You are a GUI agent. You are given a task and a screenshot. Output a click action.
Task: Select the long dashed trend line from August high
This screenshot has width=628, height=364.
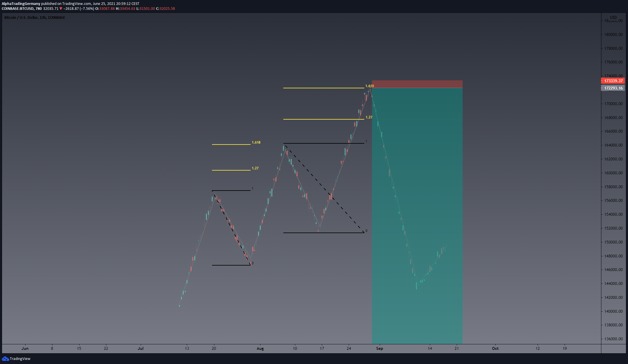click(x=324, y=189)
